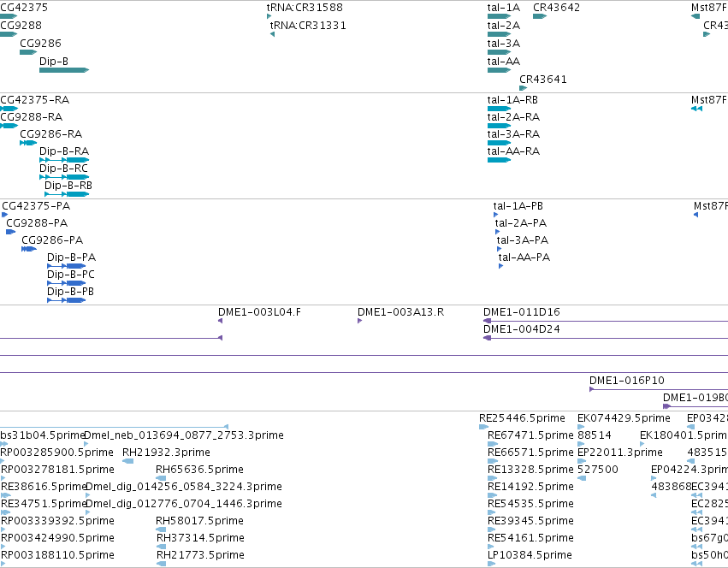Open the tal-3A gene label
The width and height of the screenshot is (728, 568).
[x=504, y=44]
